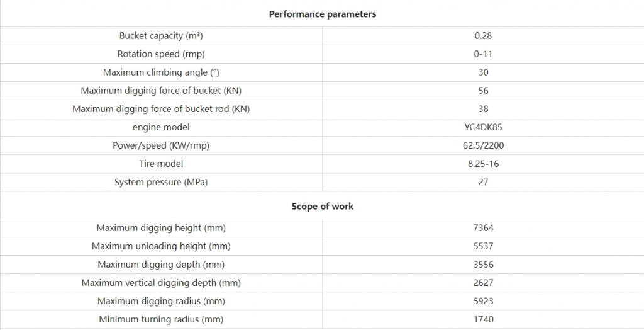
Task: Click the engine model value YC4DK85
Action: pos(483,127)
